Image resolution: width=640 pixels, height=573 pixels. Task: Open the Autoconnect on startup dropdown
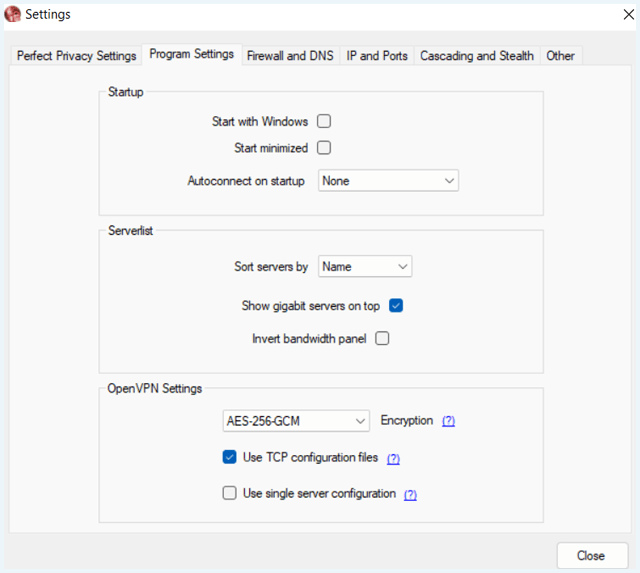(x=388, y=181)
